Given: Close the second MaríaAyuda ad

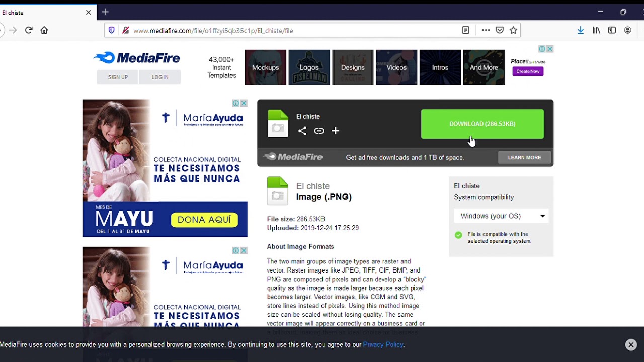Looking at the screenshot, I should (x=244, y=250).
